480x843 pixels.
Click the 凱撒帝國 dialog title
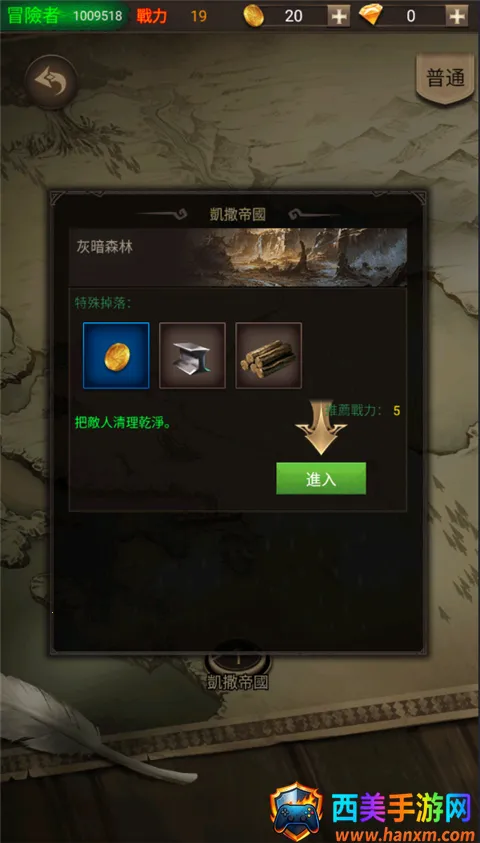[238, 215]
